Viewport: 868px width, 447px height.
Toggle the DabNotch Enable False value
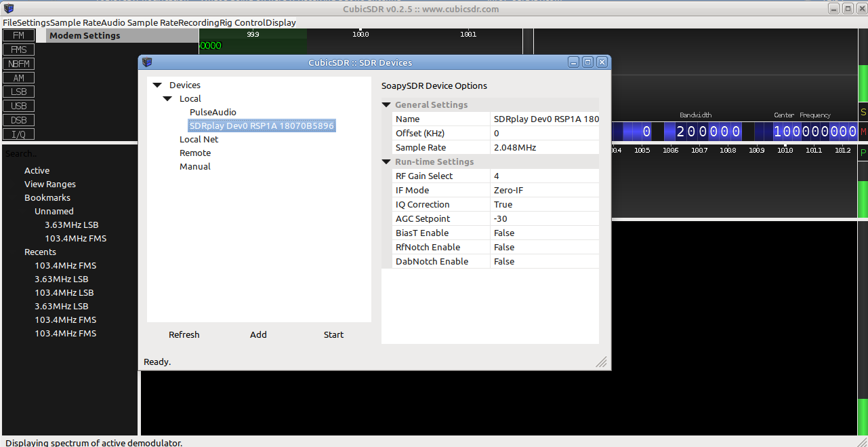click(545, 261)
